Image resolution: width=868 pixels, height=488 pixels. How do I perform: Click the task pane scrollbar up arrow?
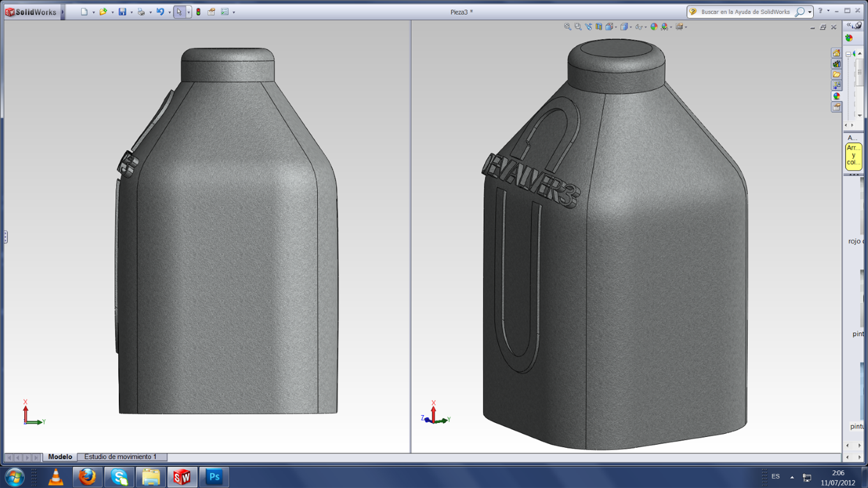[860, 54]
